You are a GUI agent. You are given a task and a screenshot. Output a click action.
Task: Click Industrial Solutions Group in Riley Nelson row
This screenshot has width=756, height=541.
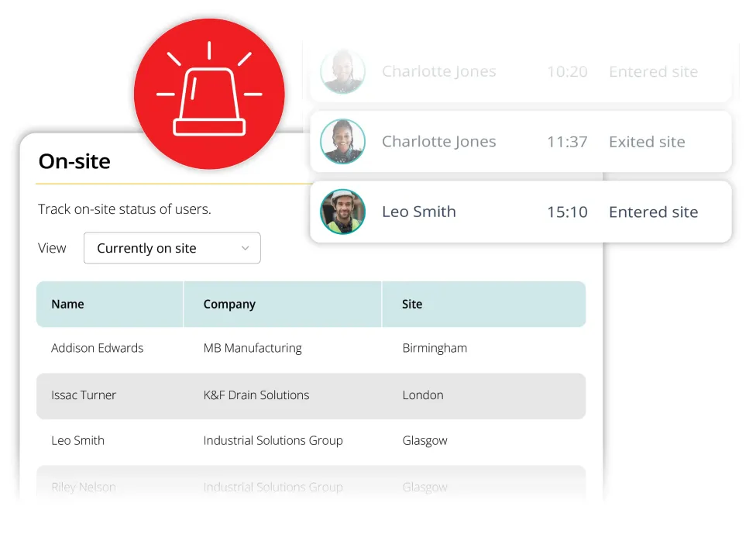(273, 487)
